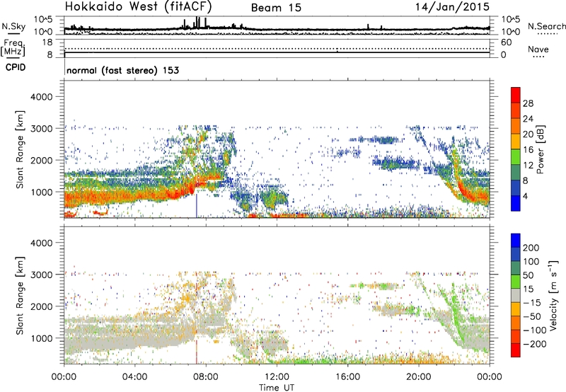Click the Nave legend label
Image resolution: width=566 pixels, height=392 pixels.
[538, 50]
